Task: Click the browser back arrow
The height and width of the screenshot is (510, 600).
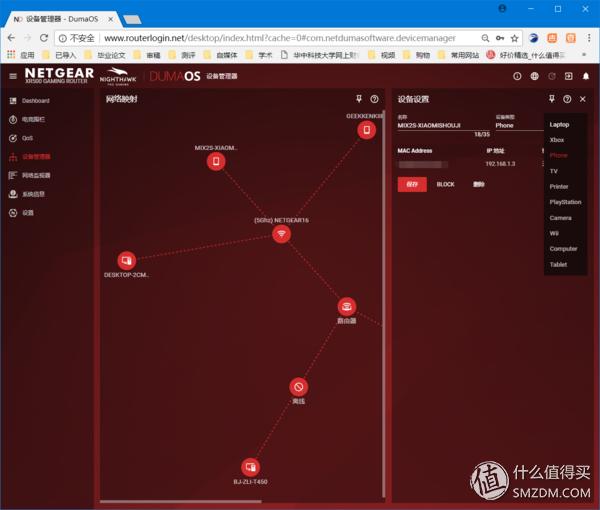Action: tap(11, 38)
